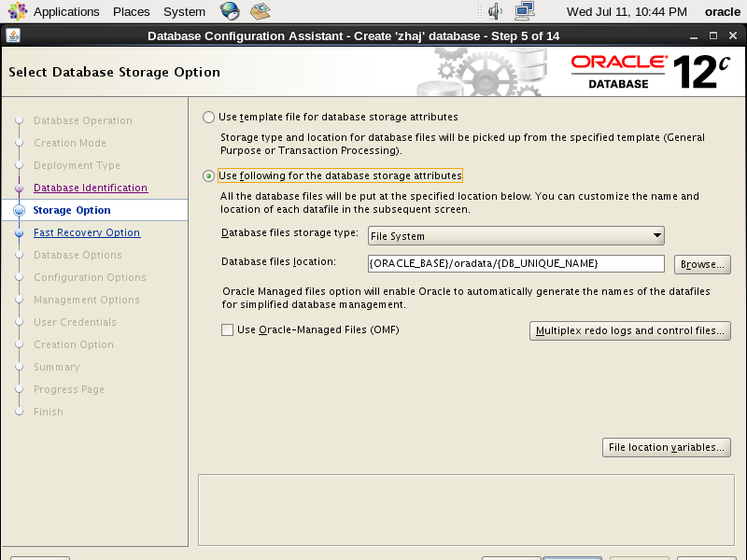Open Multiplex redo logs and control files
Viewport: 747px width, 560px height.
click(629, 330)
